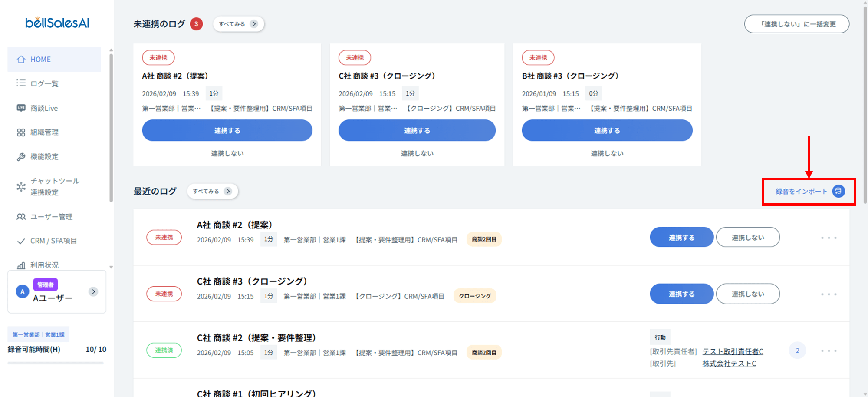
Task: Click the ユーザー管理 people icon
Action: click(21, 217)
